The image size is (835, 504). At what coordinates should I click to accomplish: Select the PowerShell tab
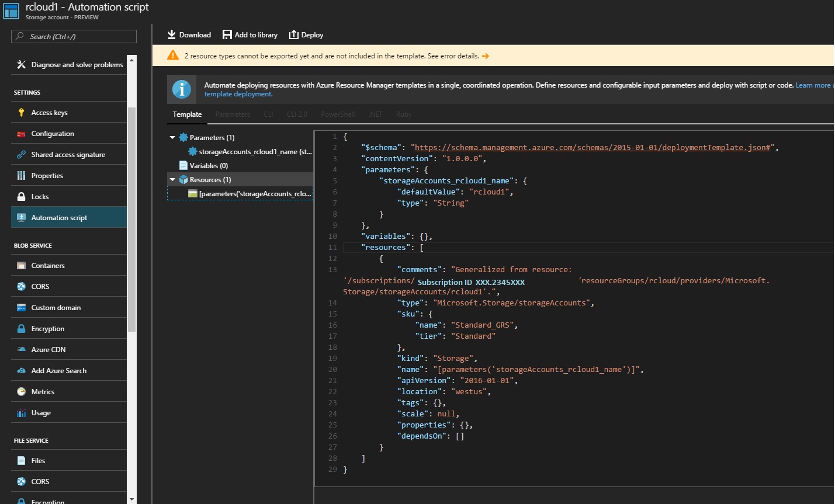click(x=338, y=114)
